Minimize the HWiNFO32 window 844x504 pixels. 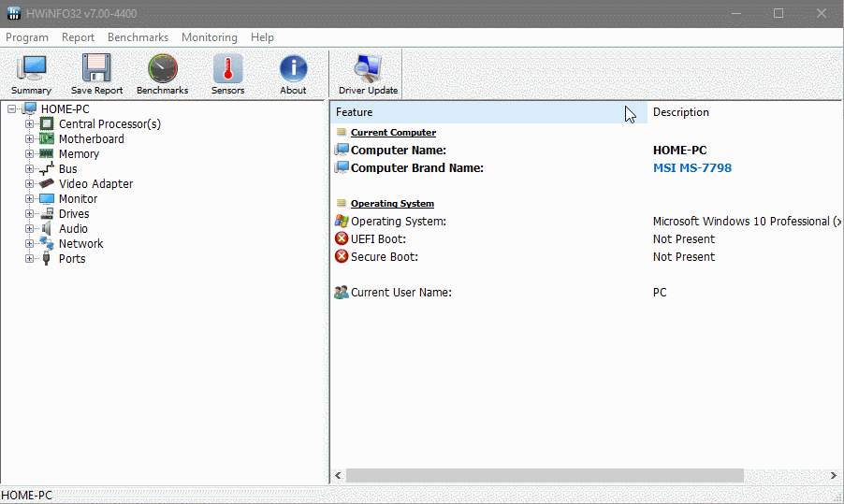735,13
